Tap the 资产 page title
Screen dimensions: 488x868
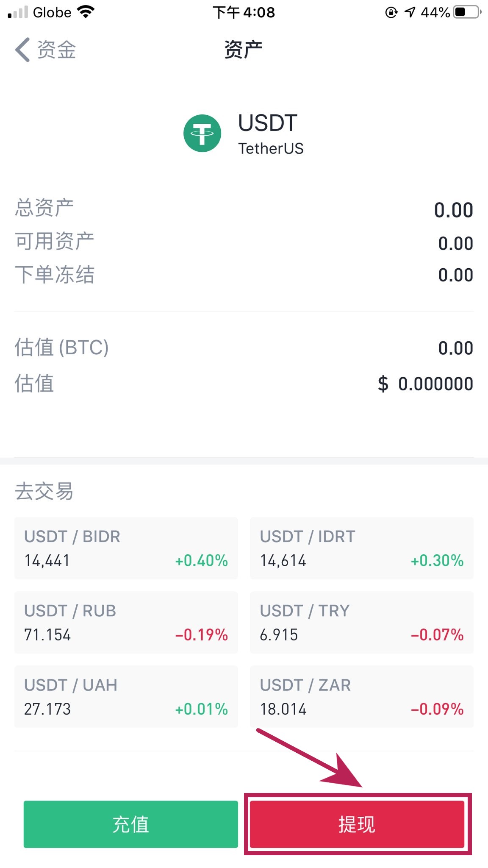244,50
